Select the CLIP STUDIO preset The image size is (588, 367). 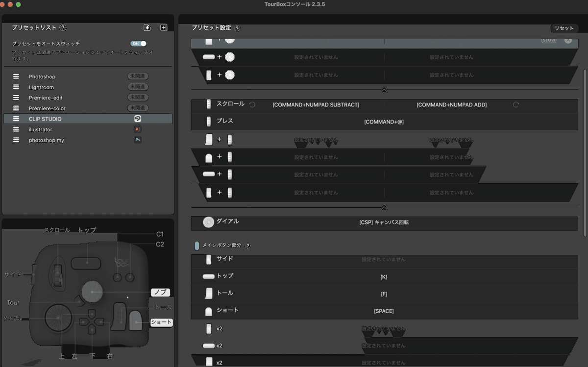[88, 119]
